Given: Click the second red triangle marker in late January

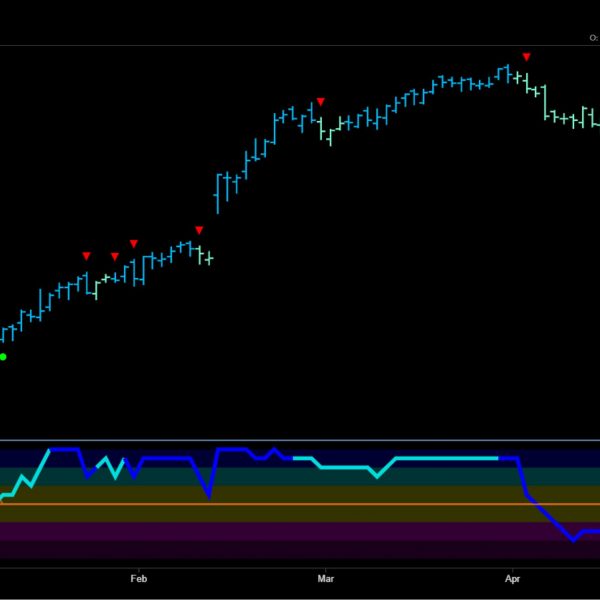Looking at the screenshot, I should (115, 256).
